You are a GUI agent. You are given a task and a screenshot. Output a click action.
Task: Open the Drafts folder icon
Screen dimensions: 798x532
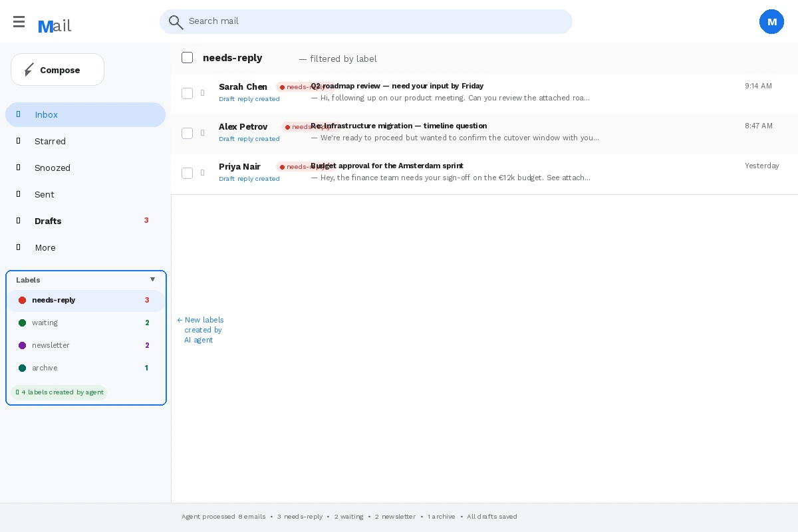tap(18, 221)
